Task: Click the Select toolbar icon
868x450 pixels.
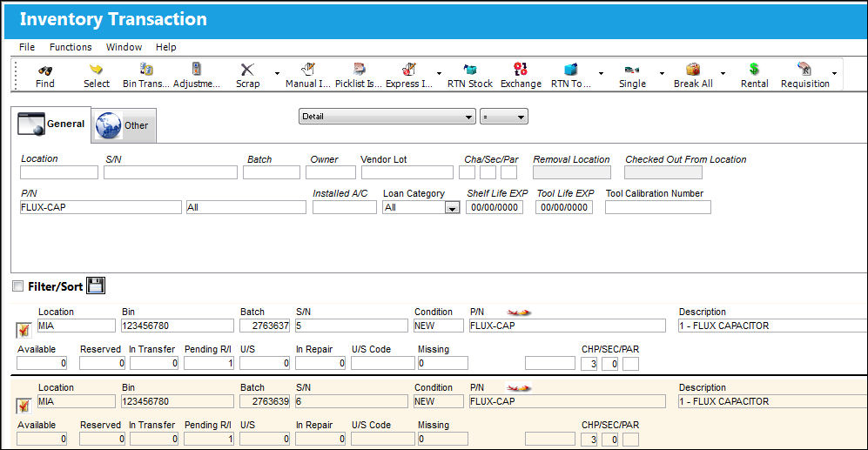Action: tap(97, 70)
